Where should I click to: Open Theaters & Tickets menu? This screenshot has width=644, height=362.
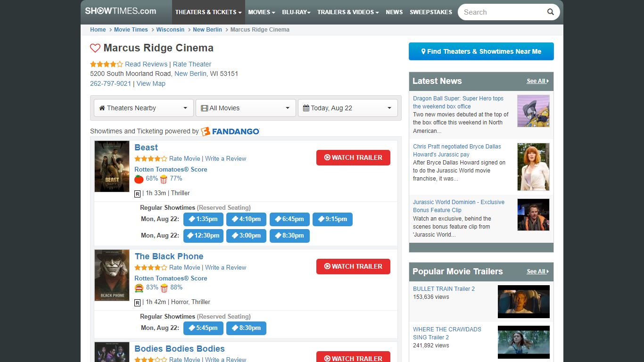(x=208, y=12)
